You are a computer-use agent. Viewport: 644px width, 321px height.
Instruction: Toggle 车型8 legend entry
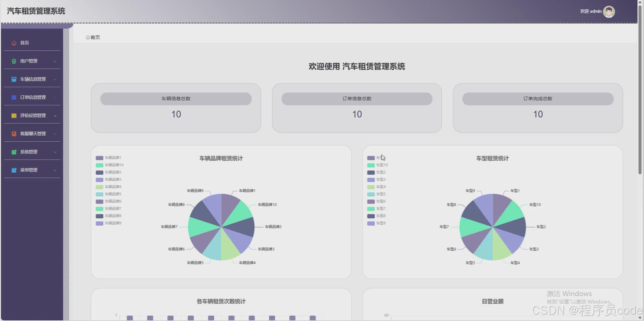(376, 216)
